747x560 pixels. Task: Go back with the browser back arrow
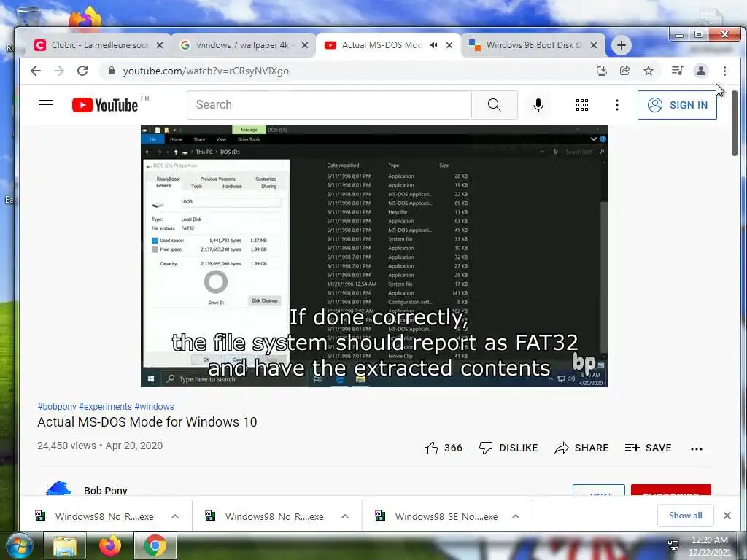[x=36, y=71]
